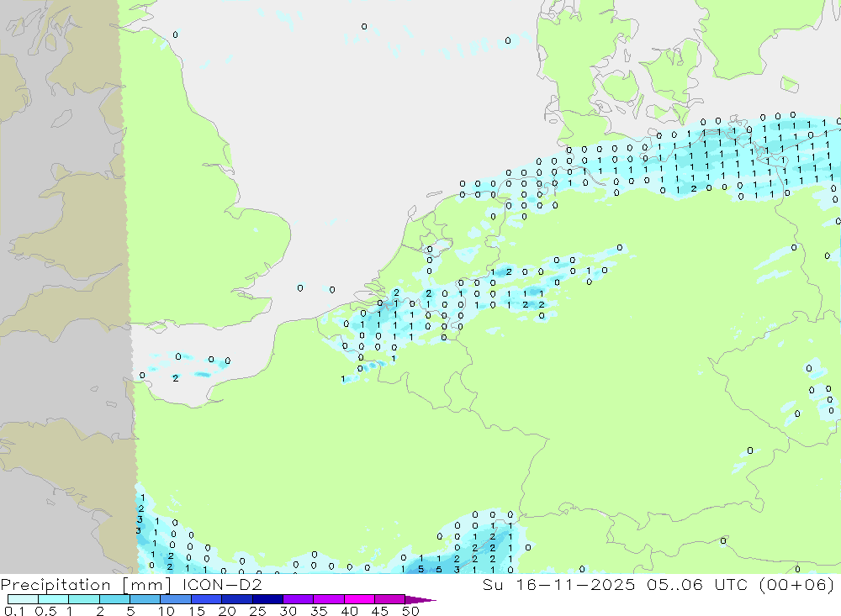
Task: Click the 30–35 mm purple legend swatch
Action: (299, 599)
